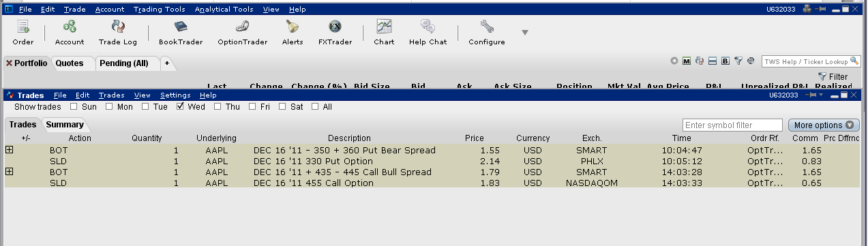Open the Configure wrench icon
This screenshot has width=868, height=246.
tap(487, 32)
